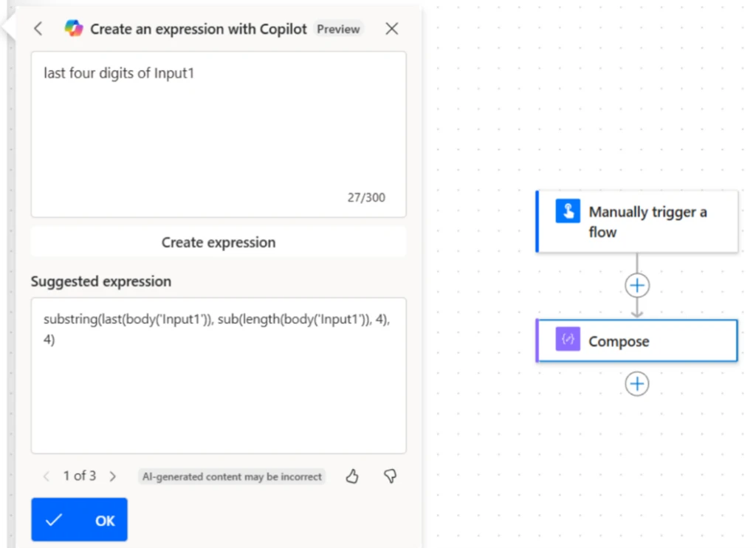This screenshot has height=548, width=756.
Task: Go back using the left arrow
Action: pos(38,29)
